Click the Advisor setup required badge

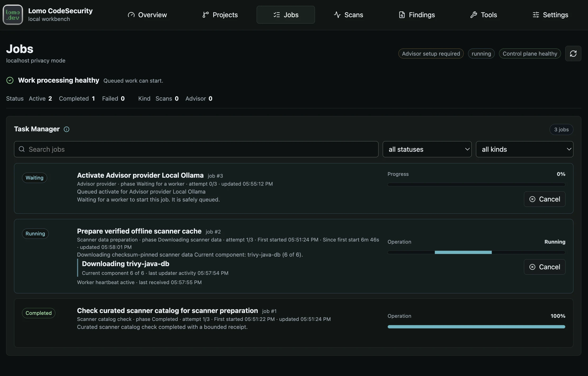pos(431,53)
